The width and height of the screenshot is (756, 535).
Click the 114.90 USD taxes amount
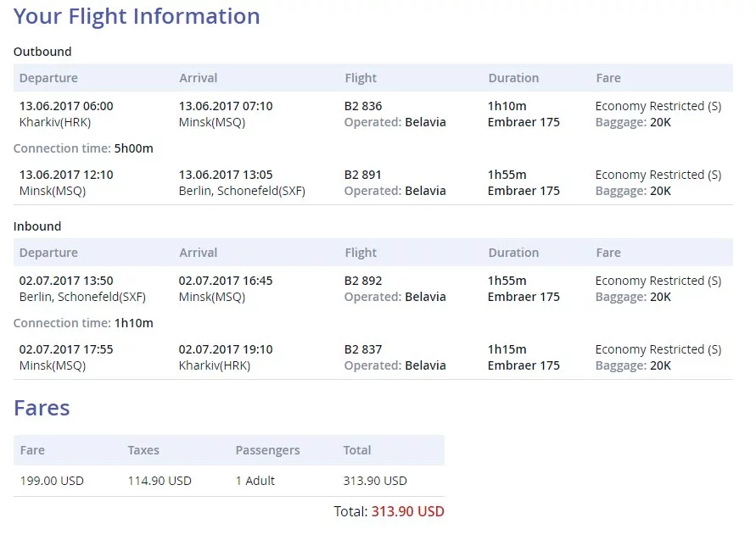coord(160,481)
